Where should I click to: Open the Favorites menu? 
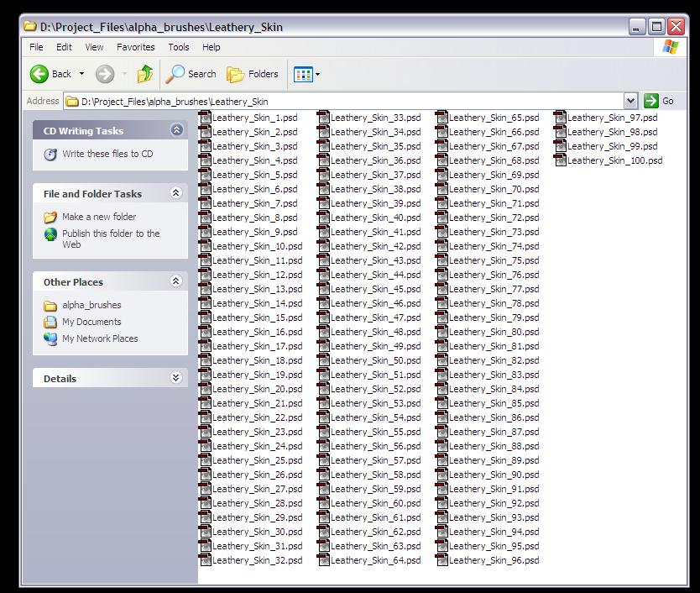(135, 47)
